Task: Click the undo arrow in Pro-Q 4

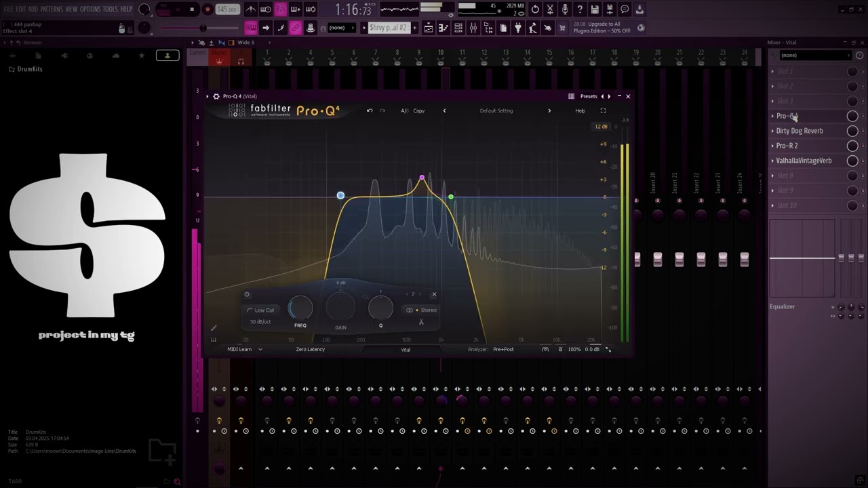Action: (370, 110)
